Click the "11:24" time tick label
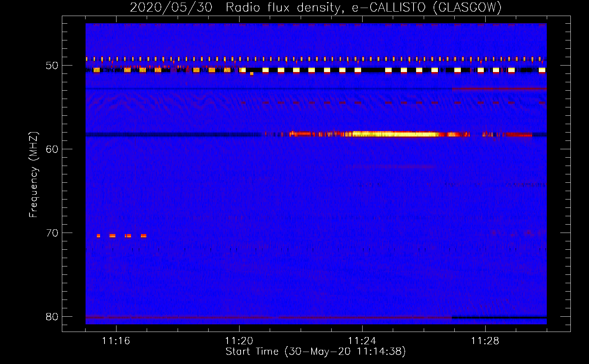This screenshot has height=364, width=589. click(362, 341)
